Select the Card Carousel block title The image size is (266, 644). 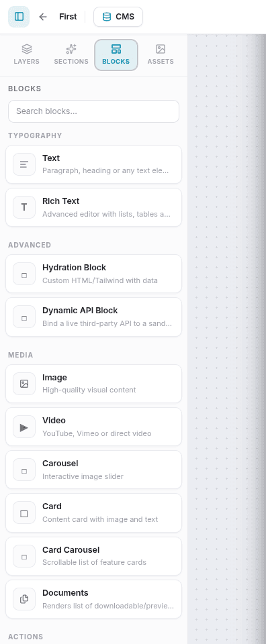coord(71,550)
